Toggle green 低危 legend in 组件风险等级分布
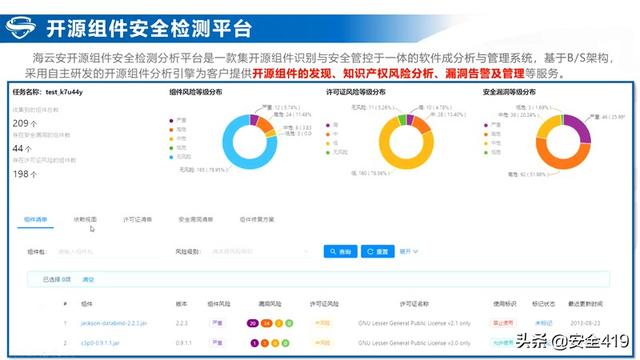This screenshot has width=640, height=360. coord(178,147)
